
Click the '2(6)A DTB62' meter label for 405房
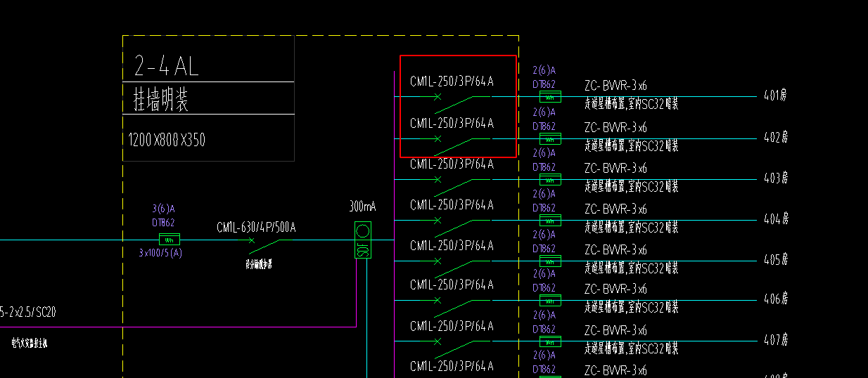pyautogui.click(x=544, y=241)
